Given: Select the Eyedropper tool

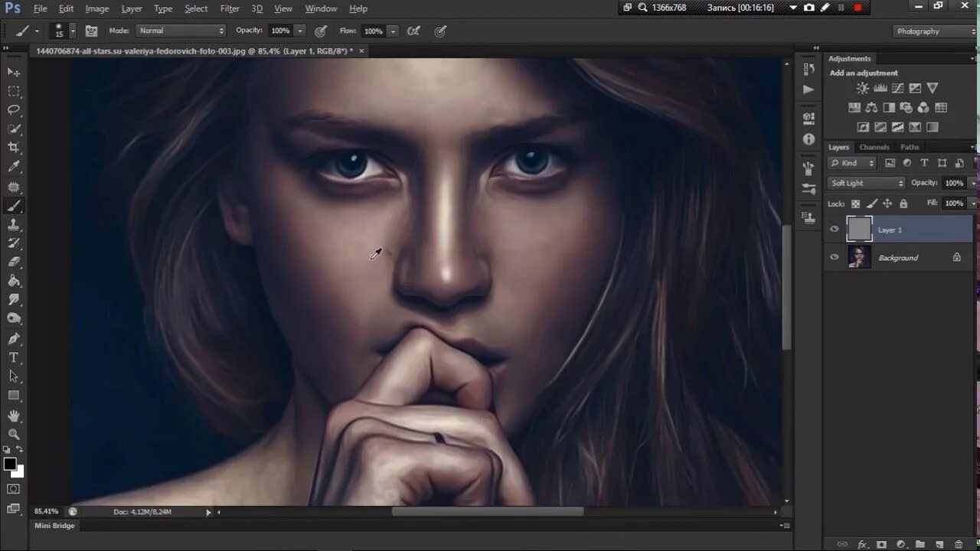Looking at the screenshot, I should 14,167.
